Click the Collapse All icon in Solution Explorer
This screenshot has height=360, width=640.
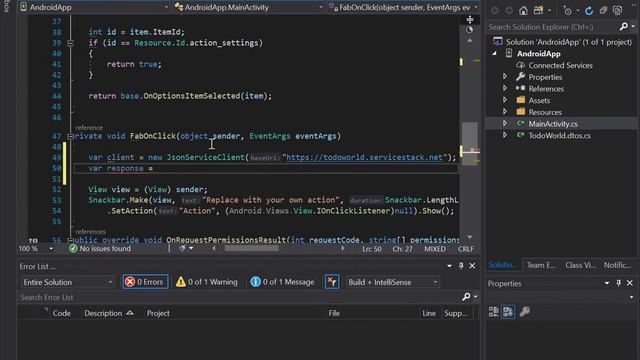click(x=603, y=11)
